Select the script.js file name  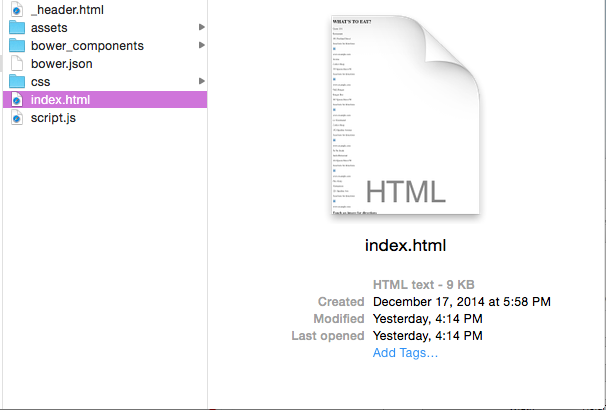click(x=53, y=118)
